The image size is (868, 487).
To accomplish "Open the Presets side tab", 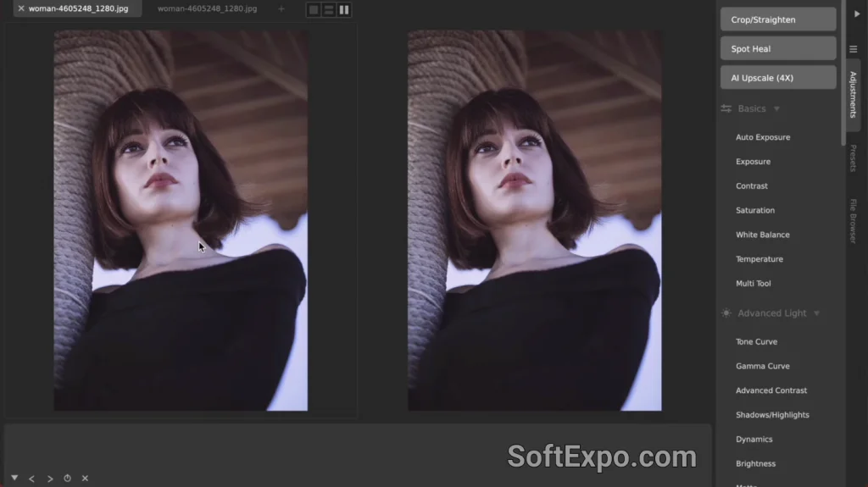I will (x=854, y=158).
